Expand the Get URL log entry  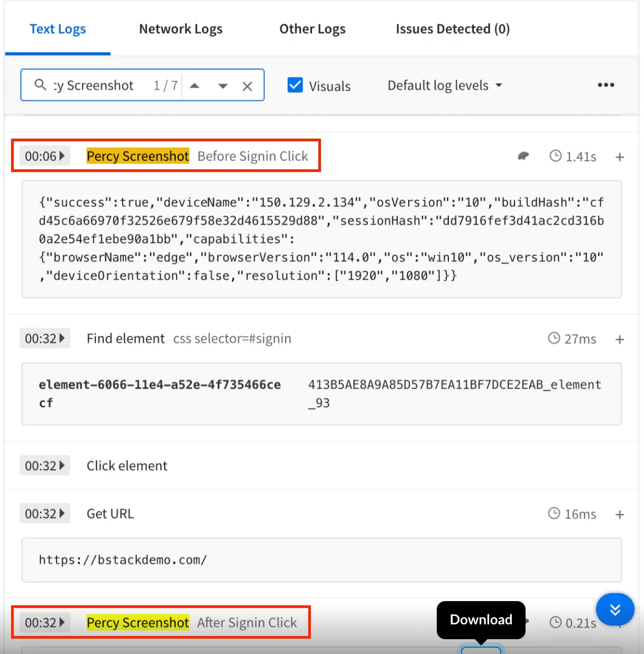coord(620,514)
